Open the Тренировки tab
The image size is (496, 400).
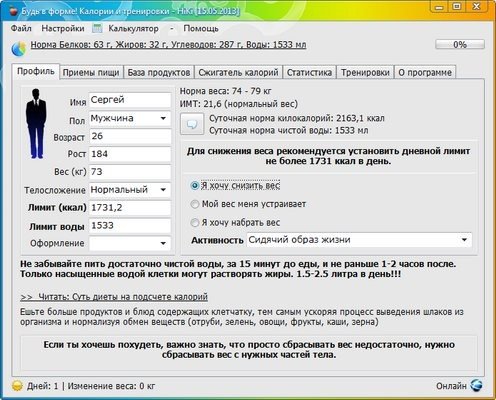(365, 72)
